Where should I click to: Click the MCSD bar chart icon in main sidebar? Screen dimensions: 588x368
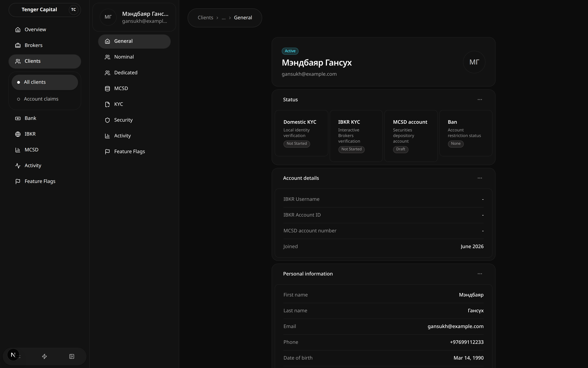(x=18, y=150)
